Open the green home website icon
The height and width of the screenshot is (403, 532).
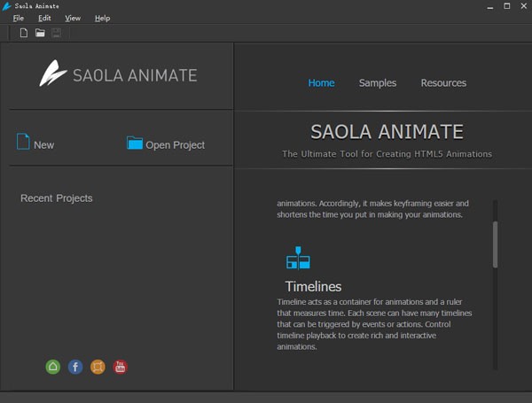click(53, 367)
